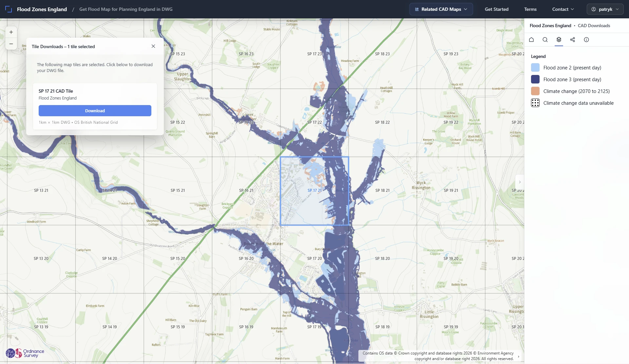This screenshot has height=364, width=629.
Task: Zoom out with the minus map button
Action: [x=11, y=44]
